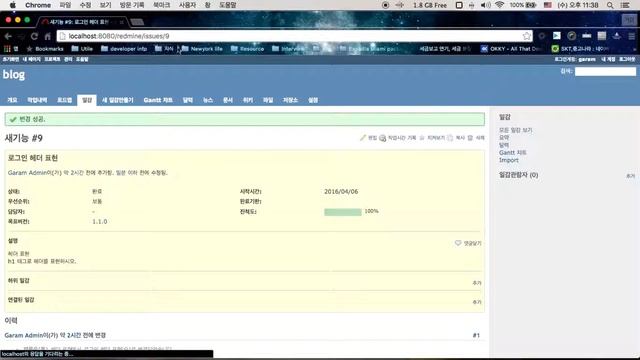Open the Import link in sidebar
Screen dimensions: 640x360
(x=509, y=160)
